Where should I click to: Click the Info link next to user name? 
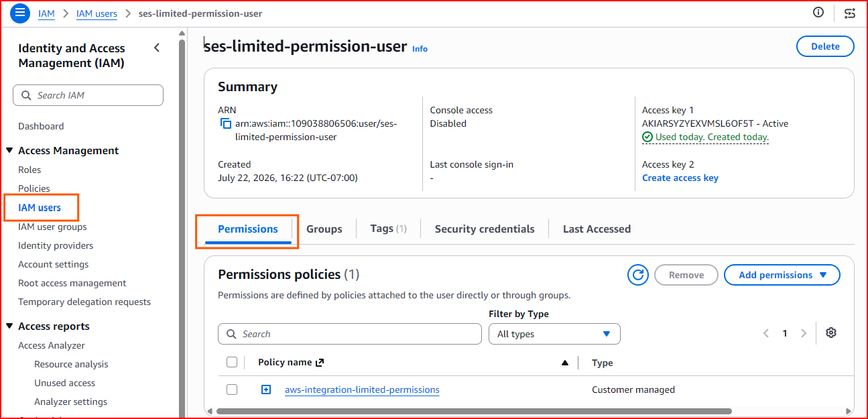(420, 49)
